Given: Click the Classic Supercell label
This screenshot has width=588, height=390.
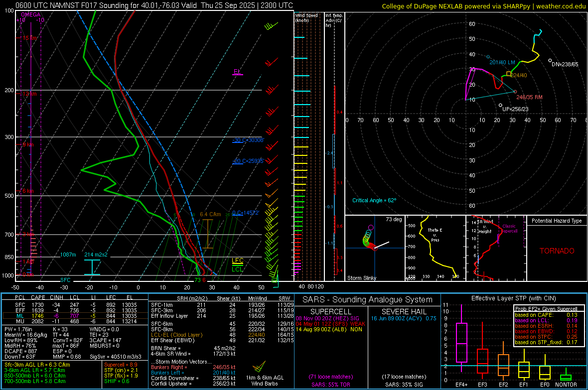Looking at the screenshot, I should [509, 229].
